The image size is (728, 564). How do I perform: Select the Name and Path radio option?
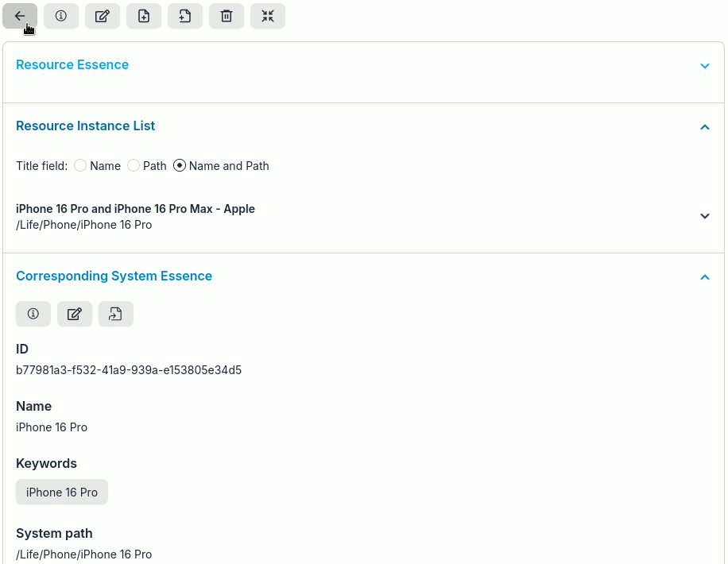[x=179, y=166]
